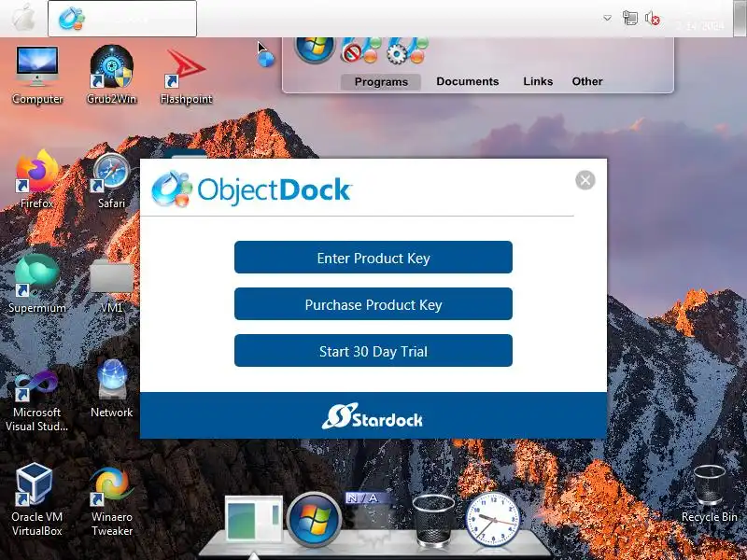Click the Enter Product Key button

click(x=373, y=258)
